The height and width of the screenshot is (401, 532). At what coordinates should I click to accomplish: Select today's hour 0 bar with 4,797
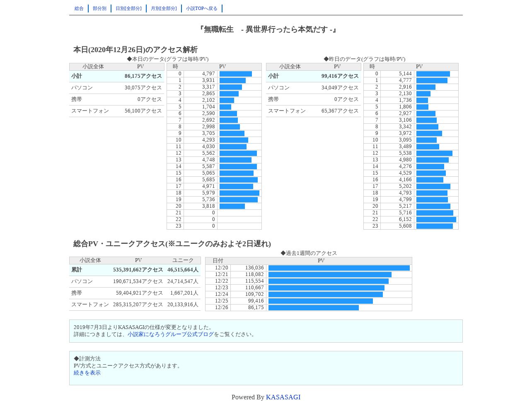pyautogui.click(x=236, y=74)
